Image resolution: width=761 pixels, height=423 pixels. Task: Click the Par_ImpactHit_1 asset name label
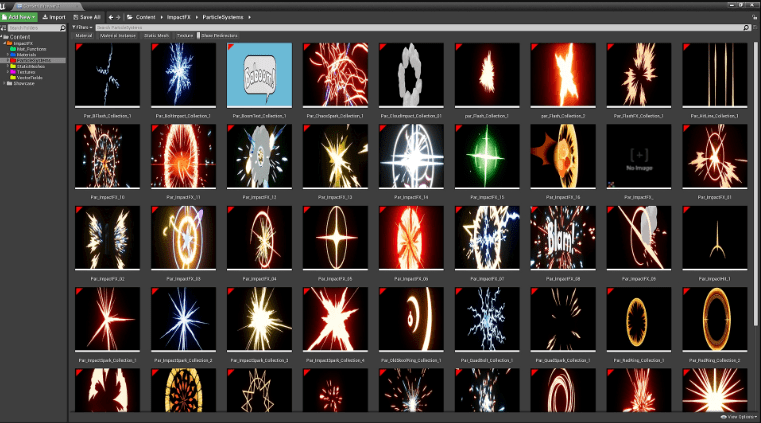(x=714, y=279)
